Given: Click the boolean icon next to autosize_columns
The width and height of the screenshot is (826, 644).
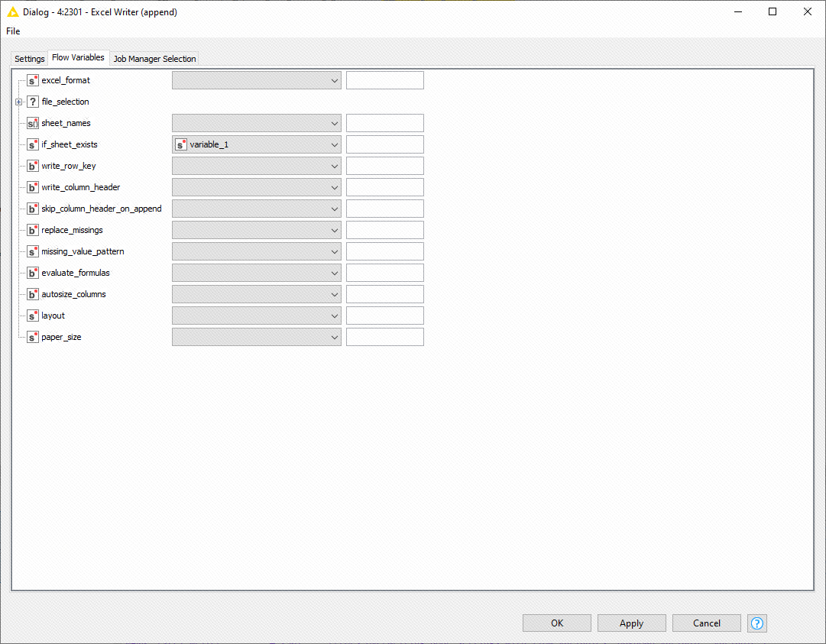Looking at the screenshot, I should point(32,293).
